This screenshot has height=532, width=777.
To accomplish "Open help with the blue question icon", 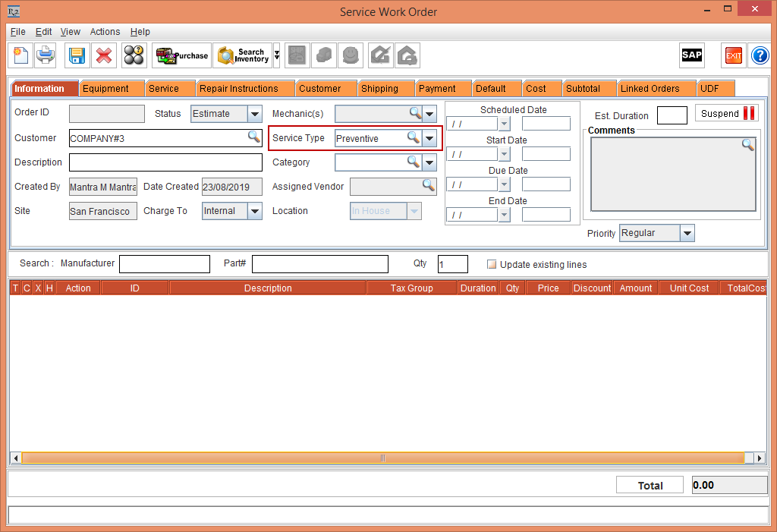I will click(760, 55).
